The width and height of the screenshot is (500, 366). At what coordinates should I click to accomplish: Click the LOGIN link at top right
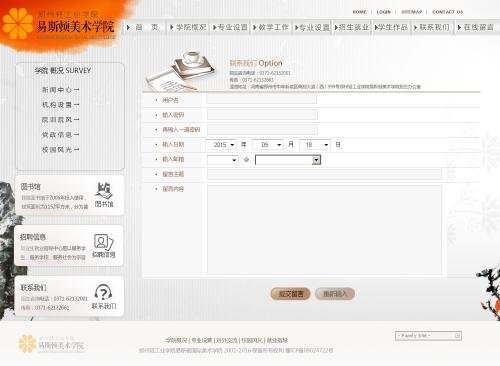pyautogui.click(x=383, y=12)
